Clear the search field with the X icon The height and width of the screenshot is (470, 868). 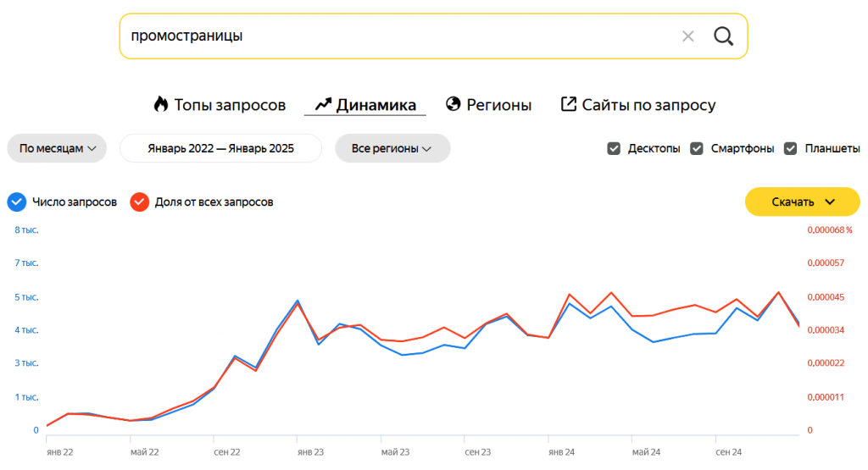pos(688,36)
